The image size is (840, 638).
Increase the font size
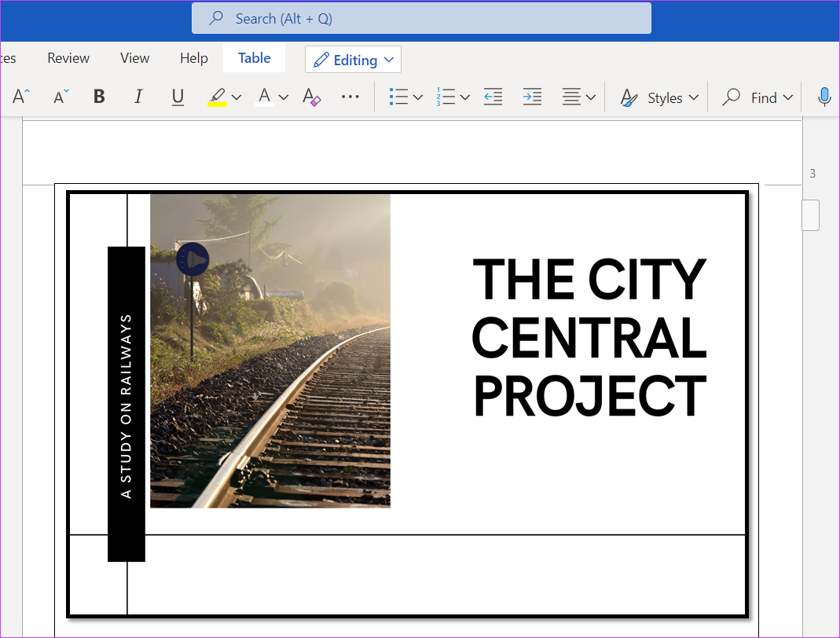click(19, 96)
